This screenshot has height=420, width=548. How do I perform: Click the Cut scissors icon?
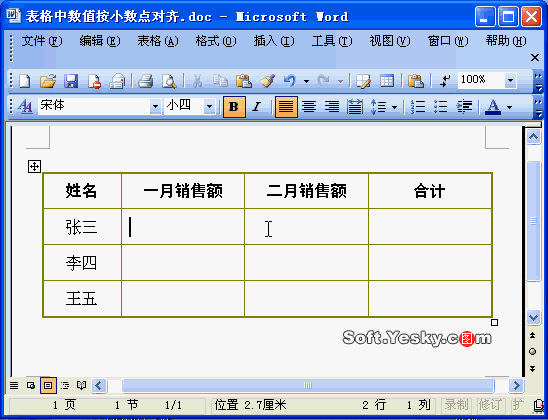coord(197,81)
